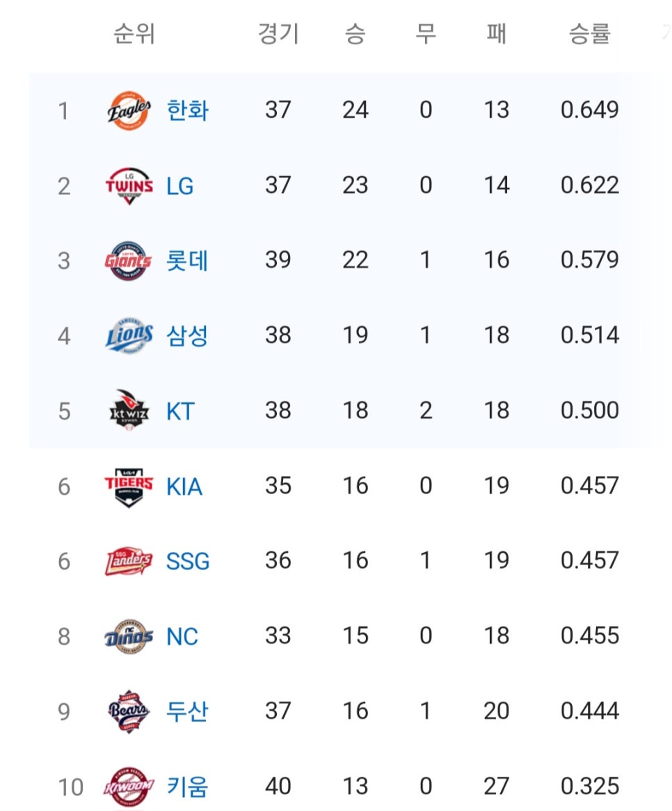Click the NC Dinos team logo
The image size is (672, 811).
129,636
